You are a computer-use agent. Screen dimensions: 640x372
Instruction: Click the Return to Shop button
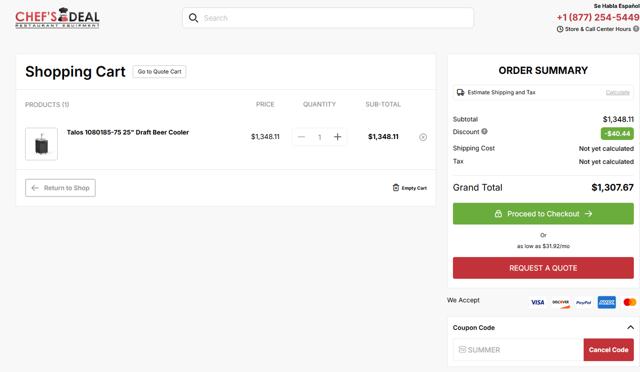coord(60,188)
